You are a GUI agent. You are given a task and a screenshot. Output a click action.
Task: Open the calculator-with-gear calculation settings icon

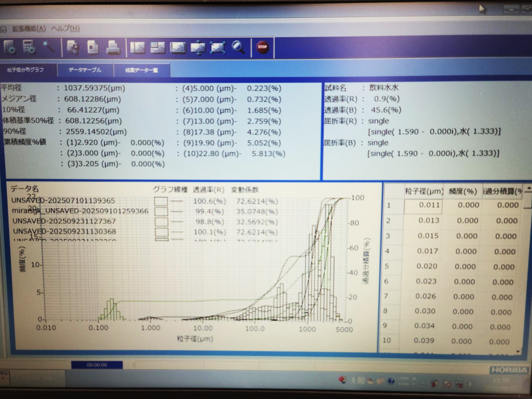[29, 47]
